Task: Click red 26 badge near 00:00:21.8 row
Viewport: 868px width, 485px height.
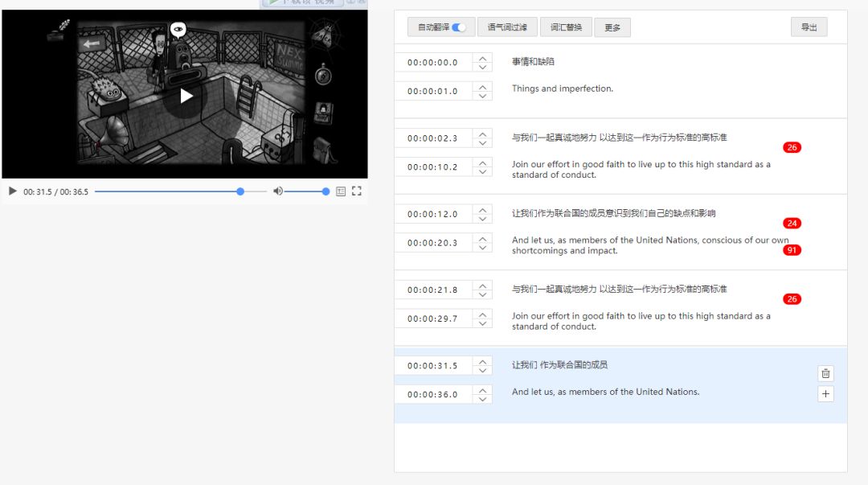Action: coord(792,299)
